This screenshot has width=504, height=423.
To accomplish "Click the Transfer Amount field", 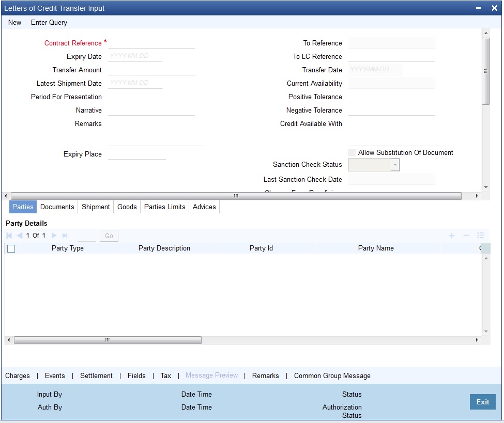I will click(x=151, y=70).
